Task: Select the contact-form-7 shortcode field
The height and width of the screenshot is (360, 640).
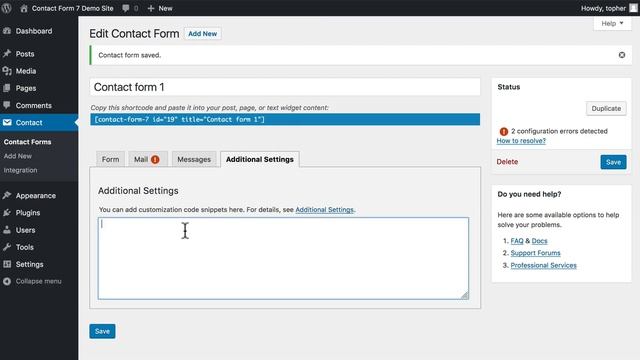Action: [285, 120]
